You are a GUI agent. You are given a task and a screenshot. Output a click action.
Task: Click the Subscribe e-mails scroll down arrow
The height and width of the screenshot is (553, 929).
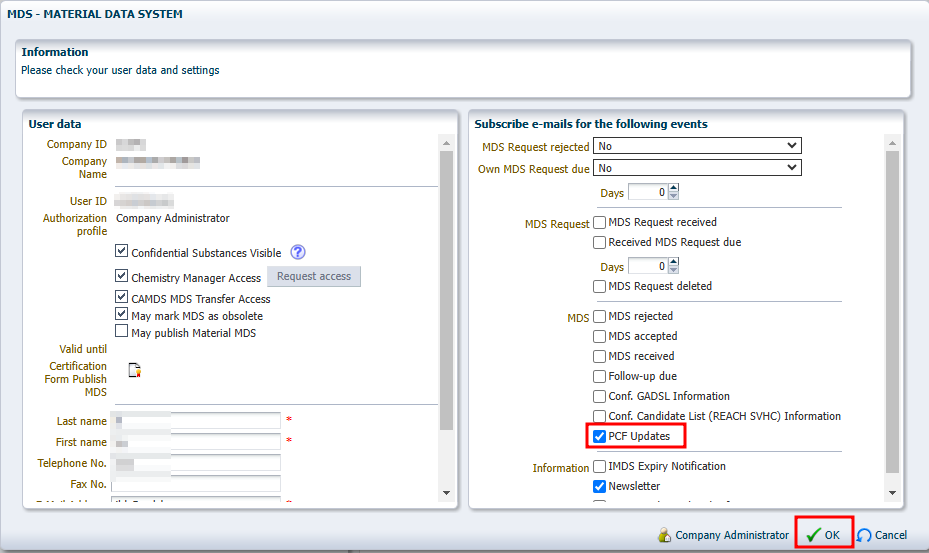[x=892, y=493]
